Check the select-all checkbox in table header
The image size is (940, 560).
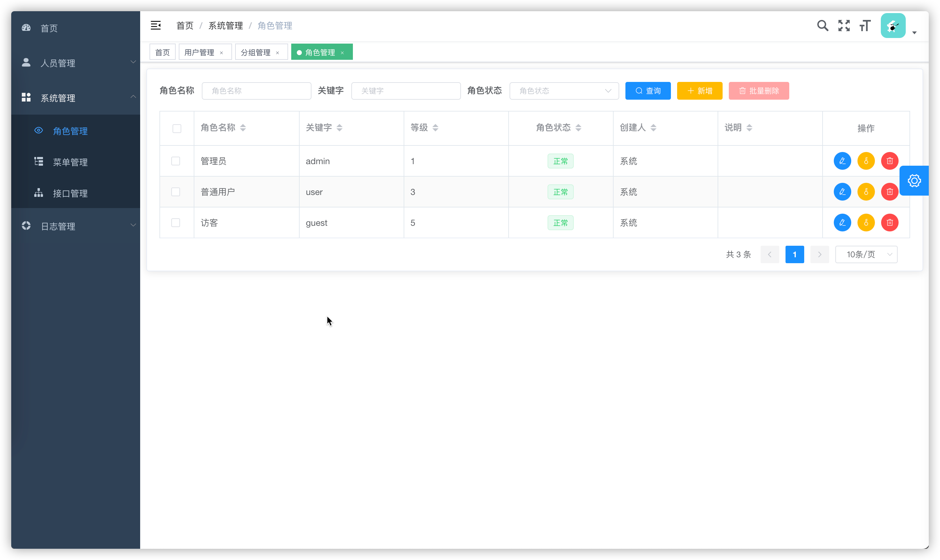point(177,129)
